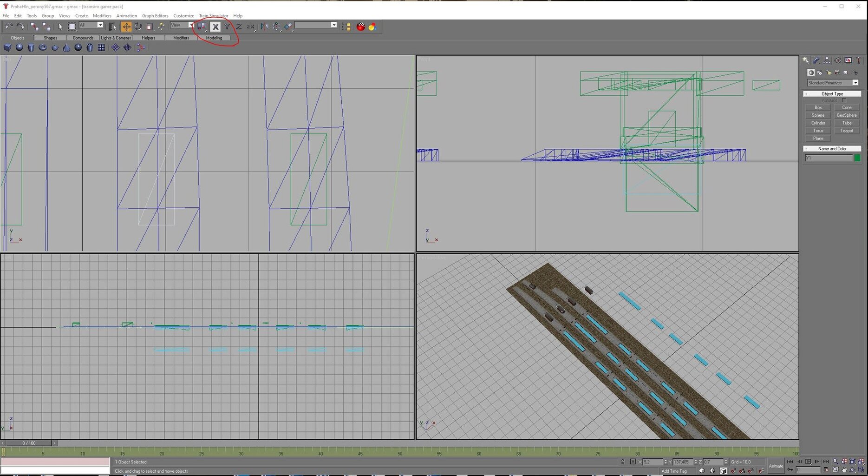Click the 0 / 100 time slider

(29, 443)
